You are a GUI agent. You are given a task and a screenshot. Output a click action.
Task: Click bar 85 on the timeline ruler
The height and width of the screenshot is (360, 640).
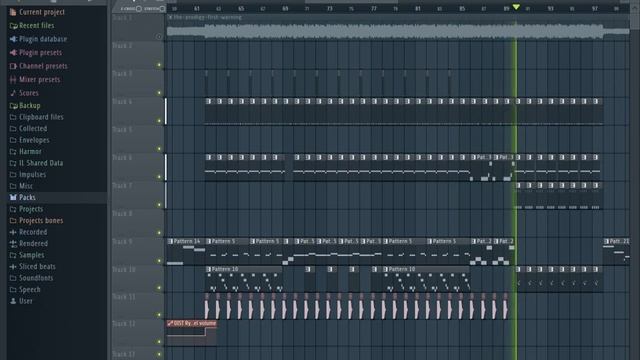pyautogui.click(x=462, y=9)
